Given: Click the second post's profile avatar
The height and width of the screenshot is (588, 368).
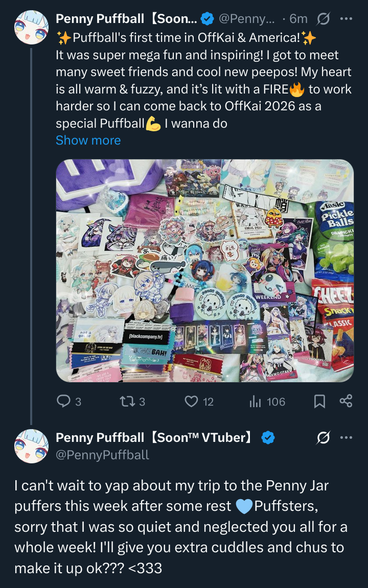Looking at the screenshot, I should pos(31,446).
